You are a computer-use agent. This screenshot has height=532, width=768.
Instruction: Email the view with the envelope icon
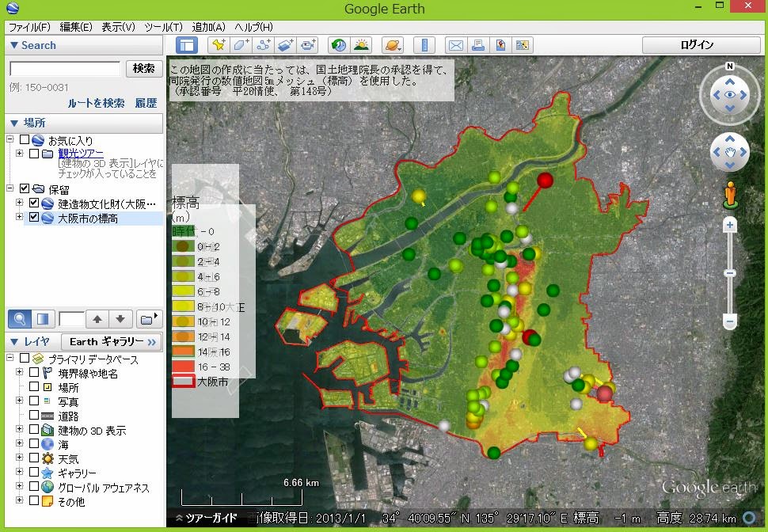[x=456, y=45]
